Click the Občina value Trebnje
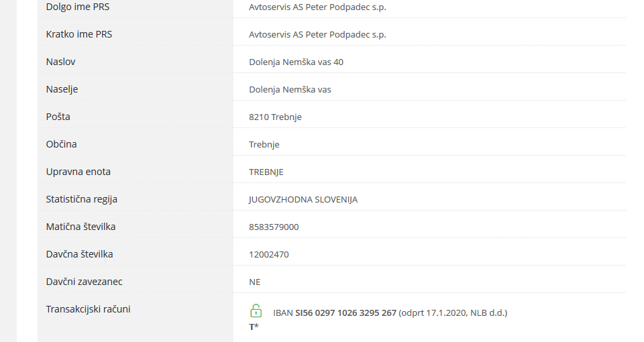644x342 pixels. coord(264,144)
